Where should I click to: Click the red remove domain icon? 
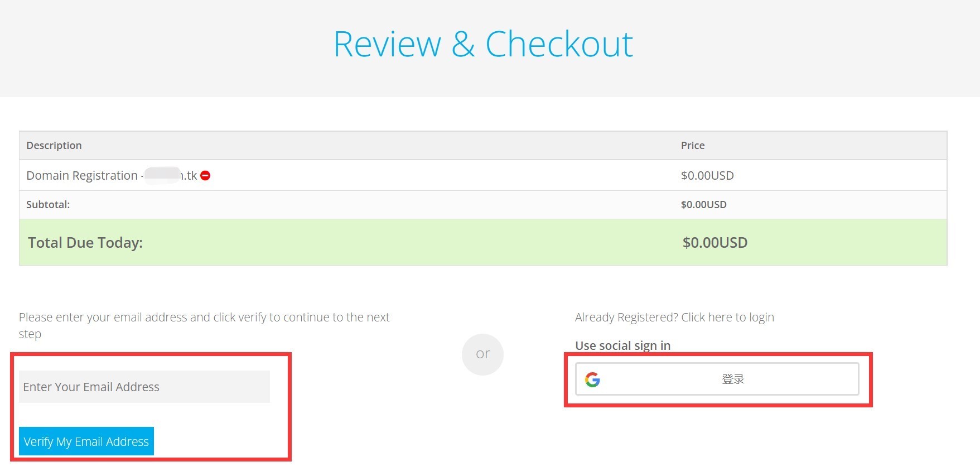click(x=205, y=175)
